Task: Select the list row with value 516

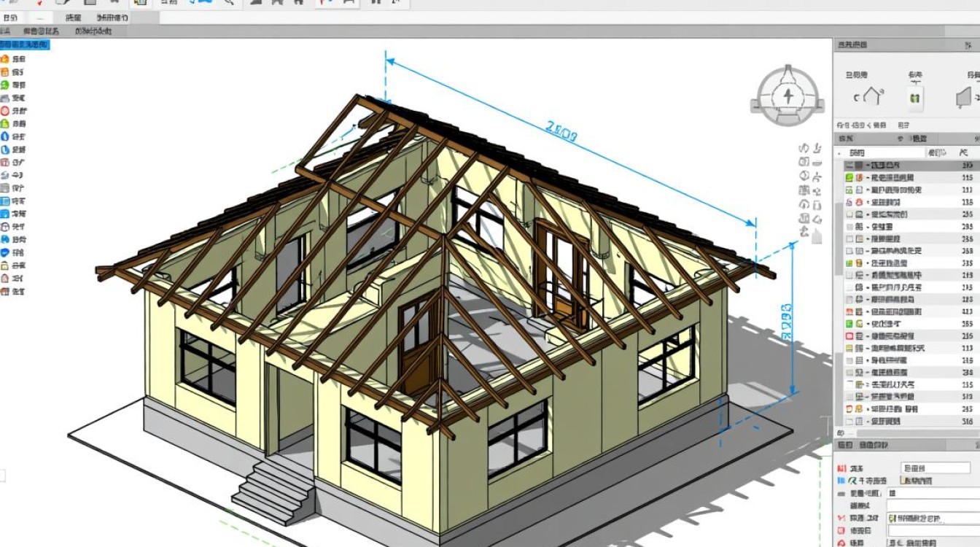Action: coord(910,421)
